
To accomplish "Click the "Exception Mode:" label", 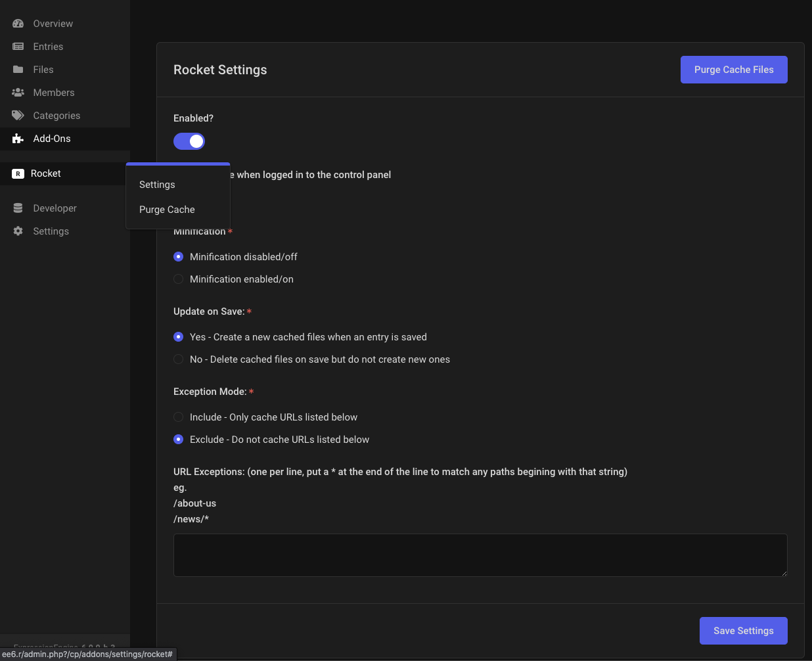I will click(210, 392).
